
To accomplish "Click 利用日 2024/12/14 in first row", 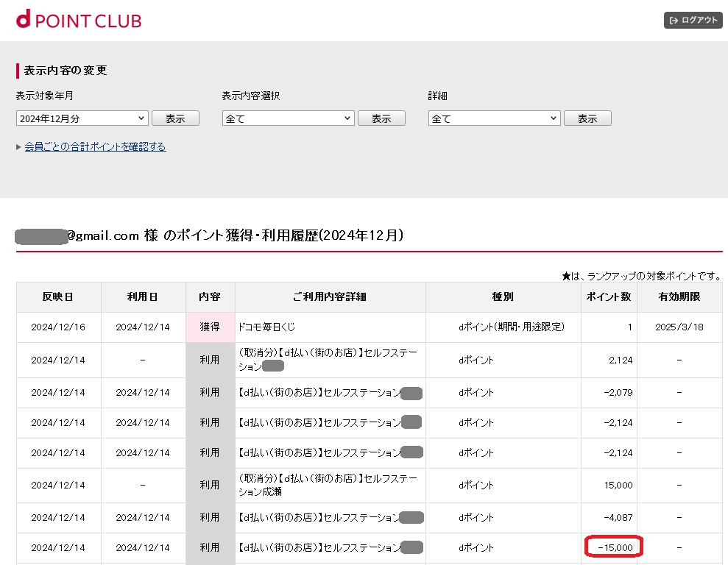I will (143, 327).
